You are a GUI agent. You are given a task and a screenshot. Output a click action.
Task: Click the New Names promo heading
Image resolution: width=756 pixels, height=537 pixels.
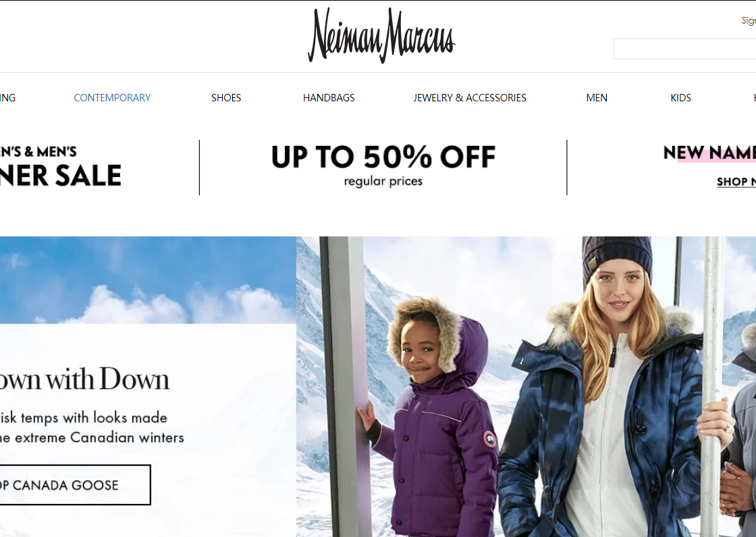[709, 153]
